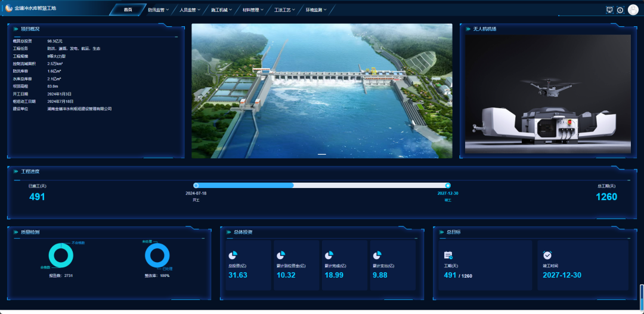The width and height of the screenshot is (644, 314).
Task: Switch to the 首页 tab
Action: point(128,10)
